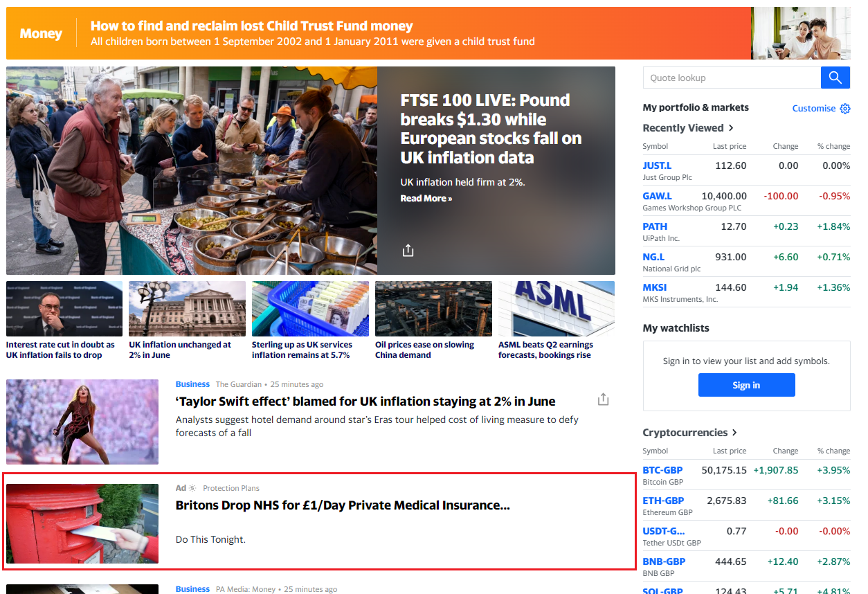The image size is (868, 594).
Task: Open Cryptocurrencies section via its chevron
Action: (x=735, y=433)
